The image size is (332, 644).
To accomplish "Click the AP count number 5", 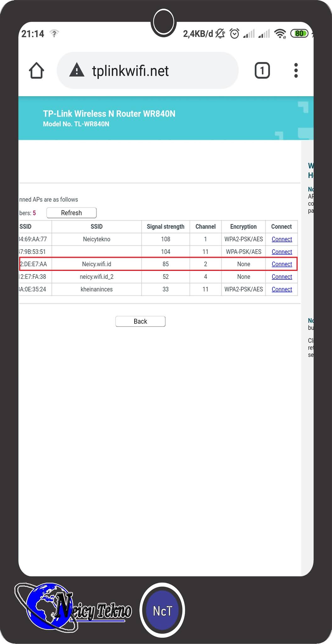I will 34,213.
